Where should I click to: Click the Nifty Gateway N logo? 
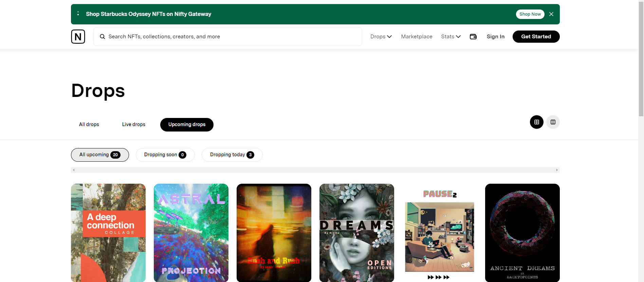tap(78, 37)
